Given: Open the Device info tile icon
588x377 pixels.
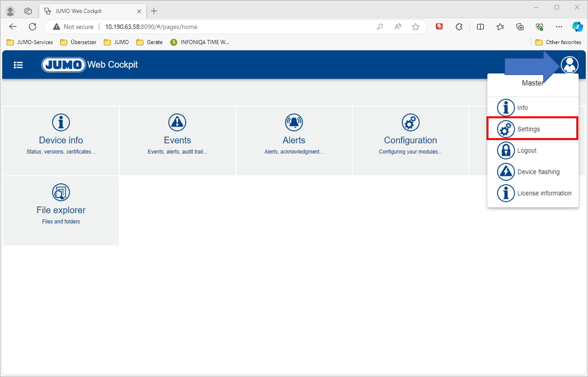Looking at the screenshot, I should (x=61, y=122).
